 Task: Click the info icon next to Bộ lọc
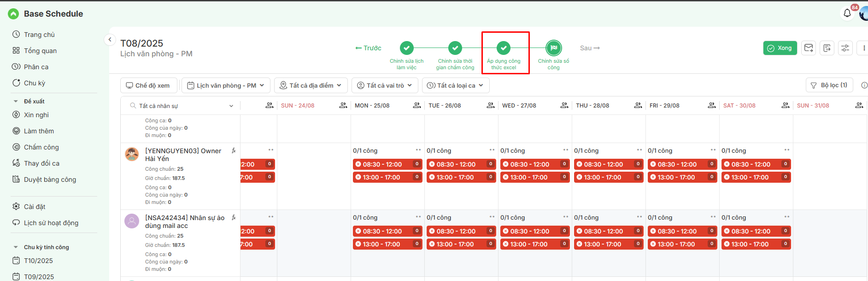[864, 85]
